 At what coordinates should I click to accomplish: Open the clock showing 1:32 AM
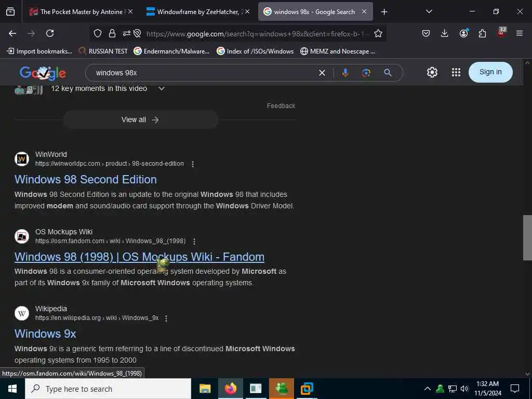click(488, 389)
